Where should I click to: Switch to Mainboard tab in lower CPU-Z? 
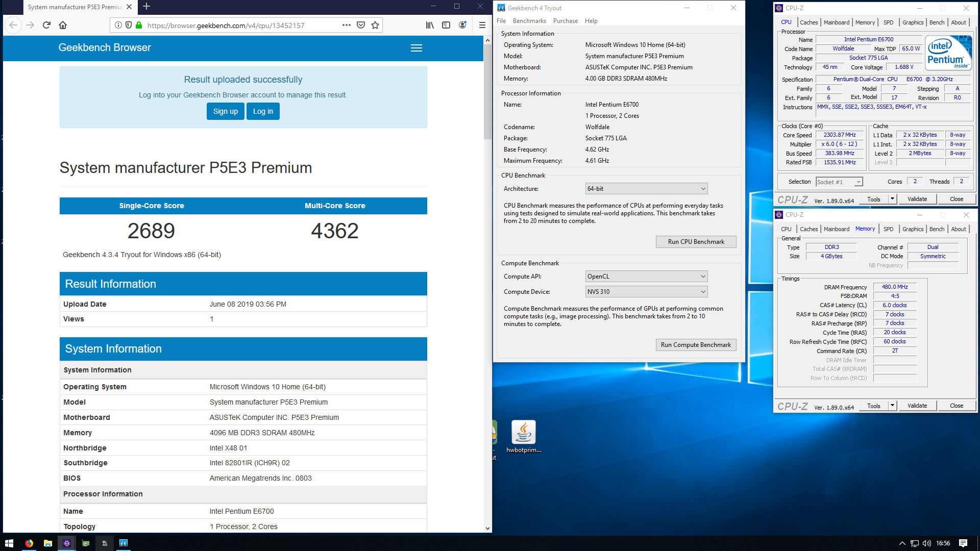point(837,229)
